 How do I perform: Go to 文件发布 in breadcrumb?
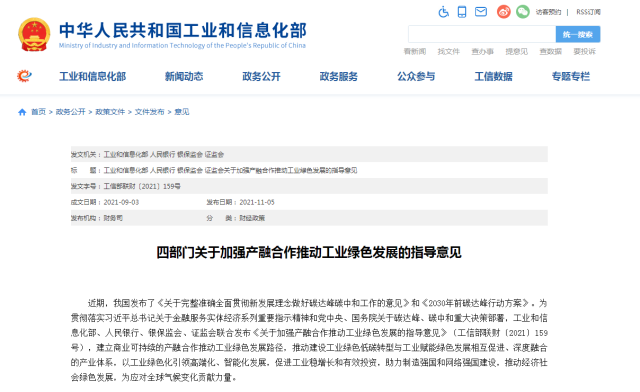149,112
